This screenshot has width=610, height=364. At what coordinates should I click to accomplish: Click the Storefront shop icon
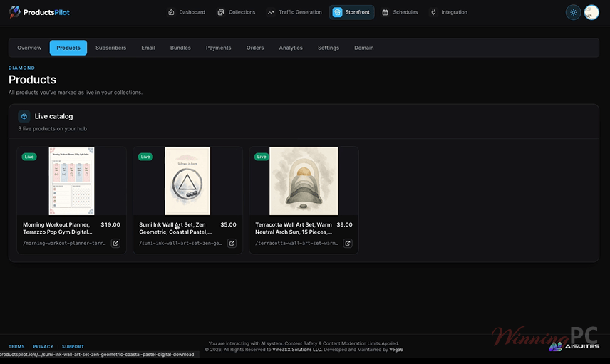point(337,12)
